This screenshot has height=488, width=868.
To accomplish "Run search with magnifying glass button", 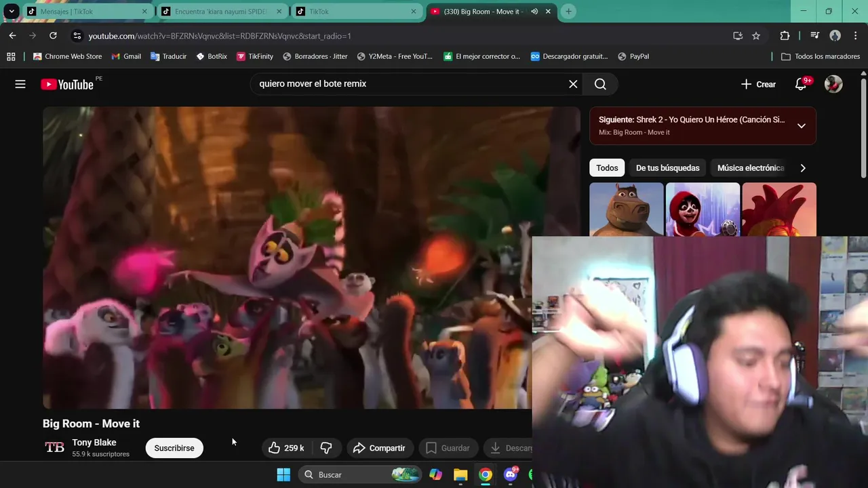I will (x=600, y=84).
